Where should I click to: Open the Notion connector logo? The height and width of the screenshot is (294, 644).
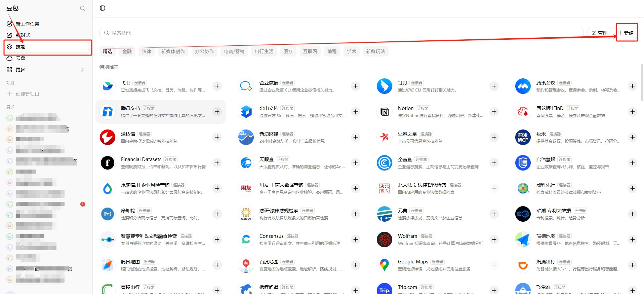click(385, 112)
